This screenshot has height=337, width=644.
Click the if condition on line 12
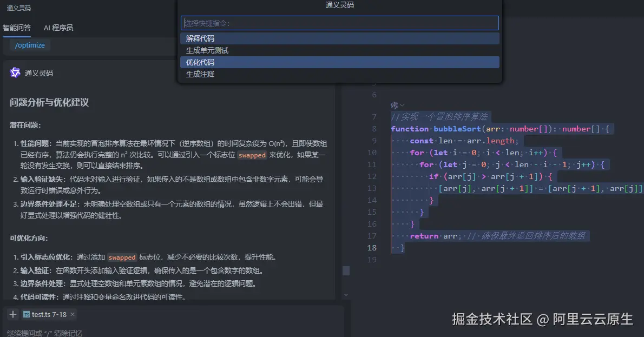point(490,176)
